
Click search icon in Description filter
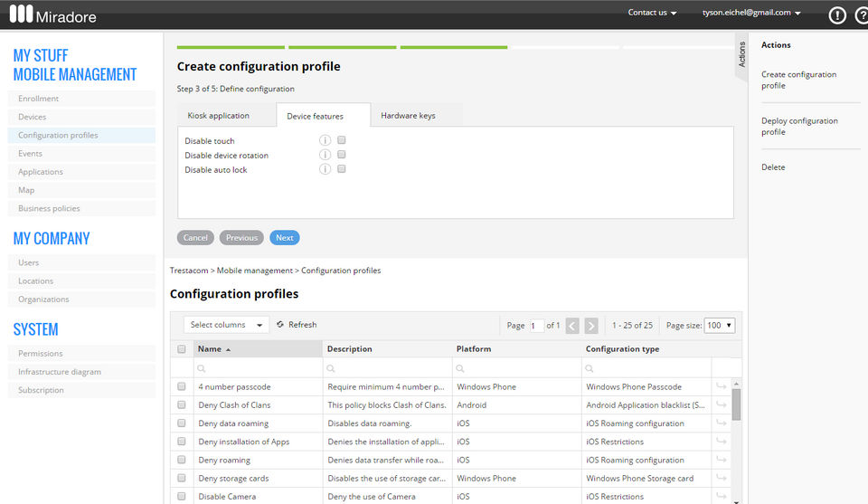[331, 368]
